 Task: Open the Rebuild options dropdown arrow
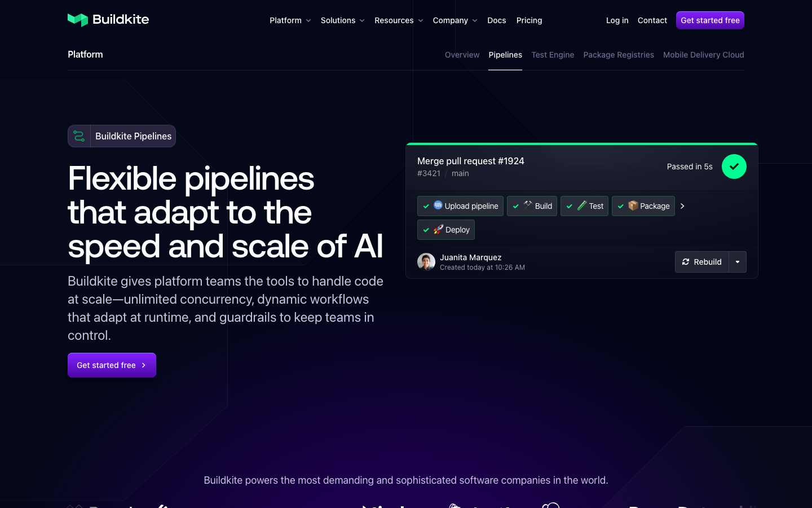(738, 262)
